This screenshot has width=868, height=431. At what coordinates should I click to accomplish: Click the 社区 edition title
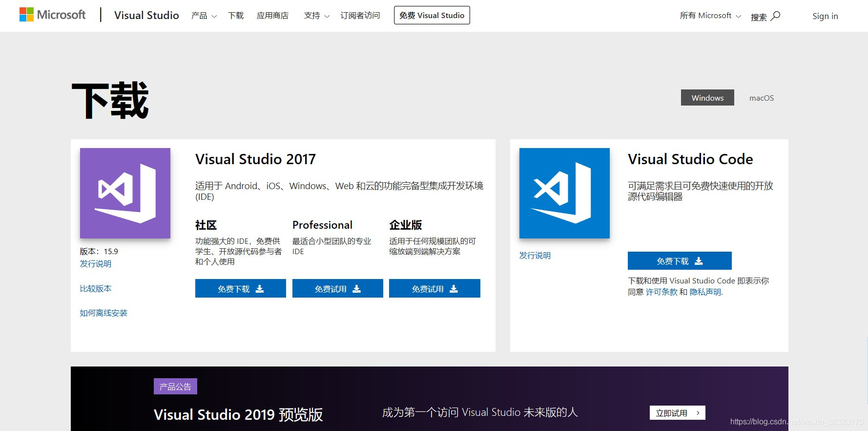pos(206,225)
